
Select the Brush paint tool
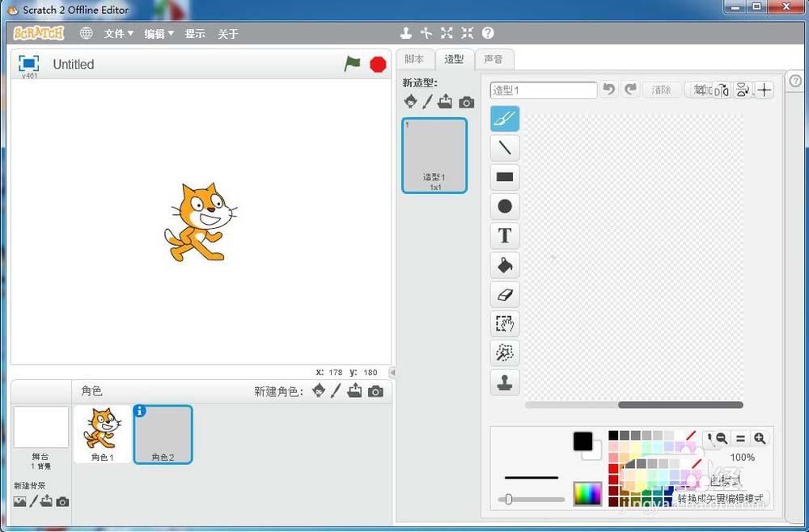click(505, 119)
